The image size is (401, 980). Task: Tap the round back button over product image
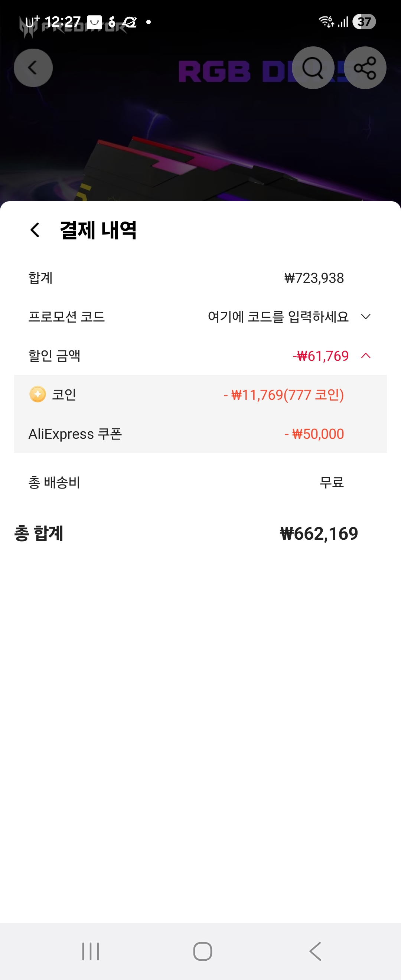33,68
